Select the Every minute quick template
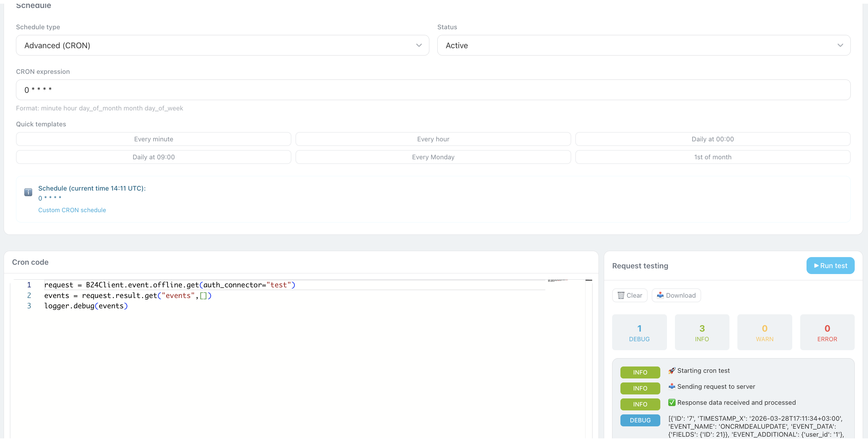The height and width of the screenshot is (439, 868). point(153,139)
